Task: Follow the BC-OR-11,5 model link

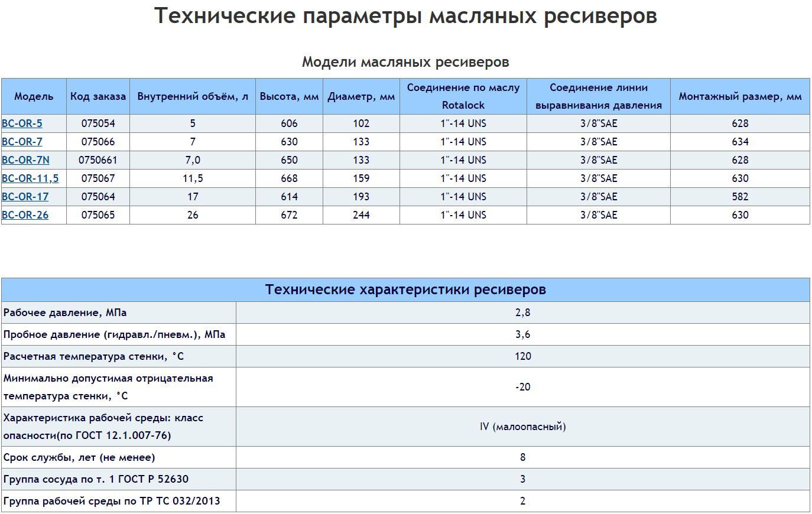Action: pos(30,178)
